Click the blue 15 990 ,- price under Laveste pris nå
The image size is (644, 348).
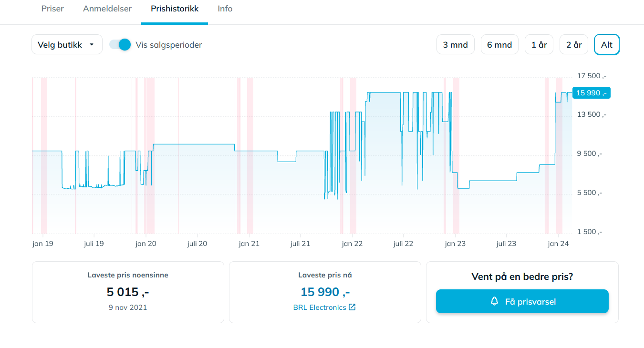(x=325, y=292)
